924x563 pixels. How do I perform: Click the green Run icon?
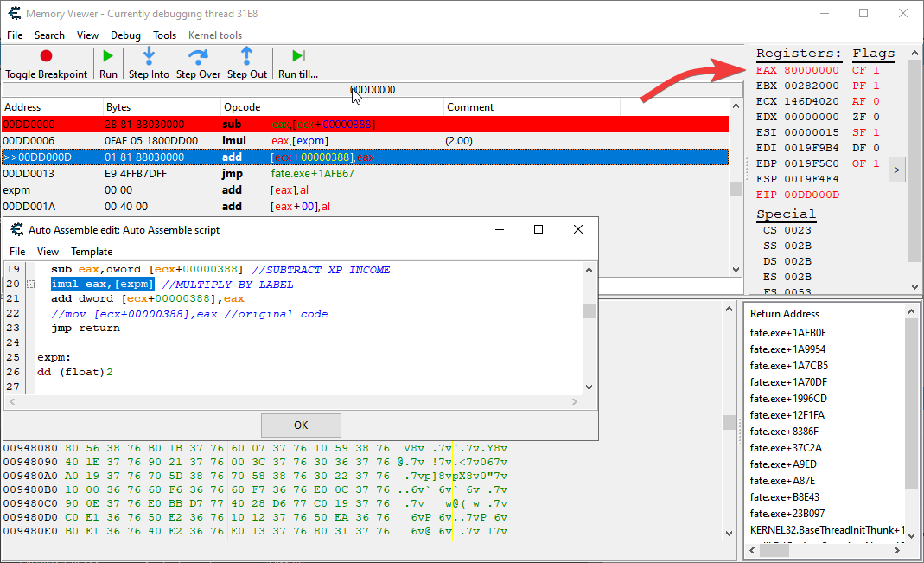106,56
